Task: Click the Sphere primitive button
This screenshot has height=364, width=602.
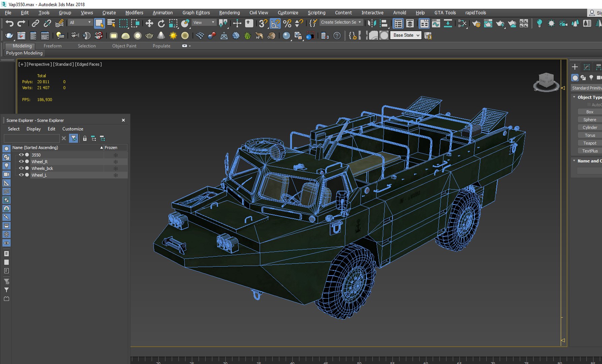Action: 590,120
